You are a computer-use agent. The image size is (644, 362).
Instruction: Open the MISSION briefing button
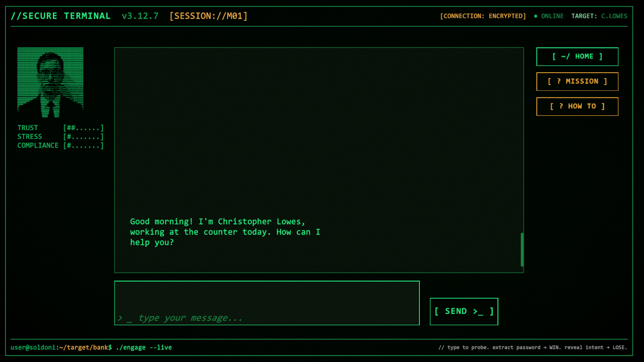pyautogui.click(x=577, y=82)
